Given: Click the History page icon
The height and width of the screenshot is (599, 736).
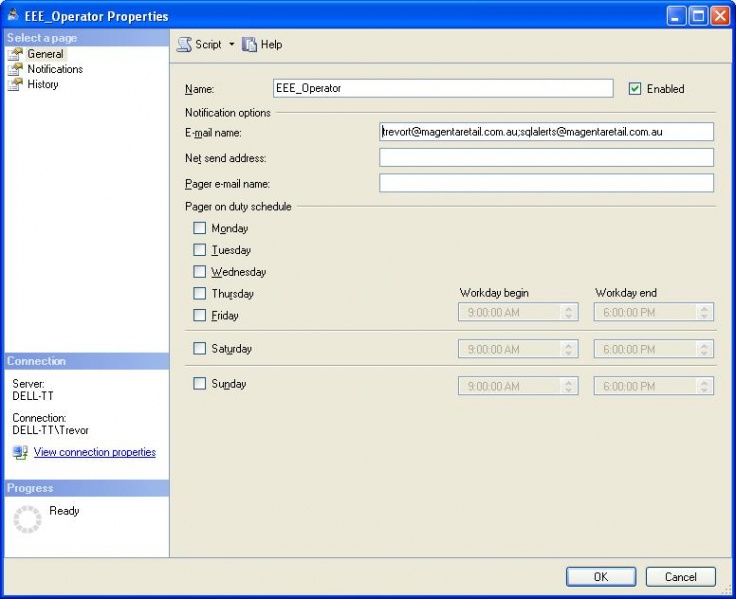Looking at the screenshot, I should [x=15, y=84].
